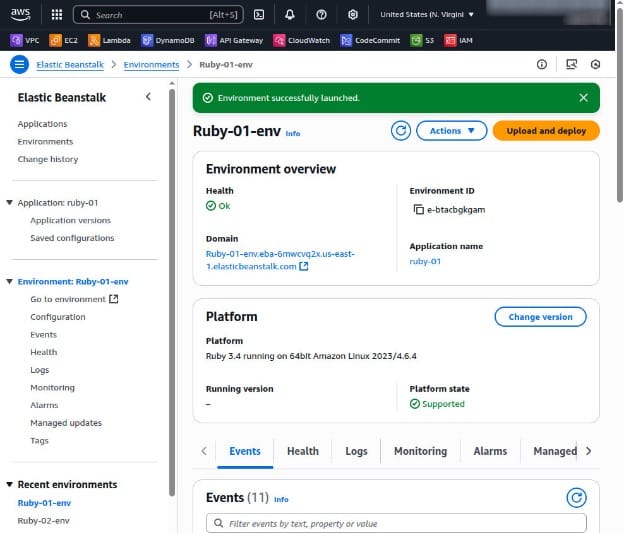Open Info link next to Ruby-01-env title

[293, 133]
